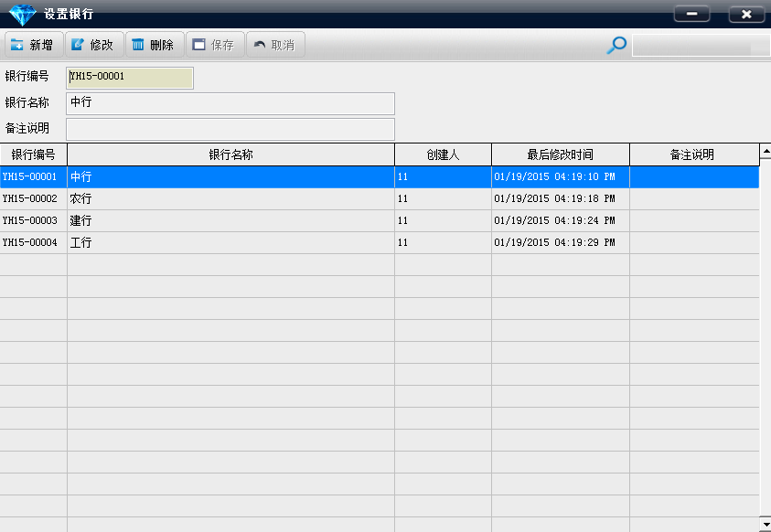Screen dimensions: 771x532
Task: Click the 取消 (Cancel) toolbar button
Action: click(276, 45)
